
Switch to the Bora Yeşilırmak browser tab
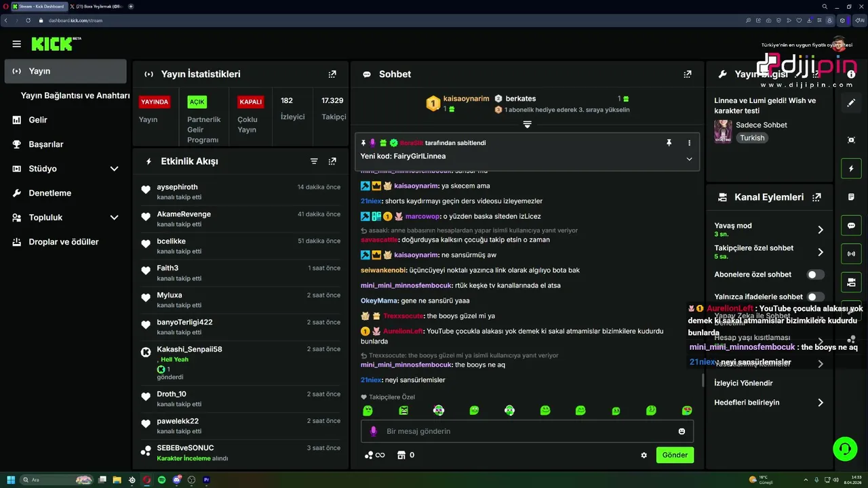coord(96,6)
